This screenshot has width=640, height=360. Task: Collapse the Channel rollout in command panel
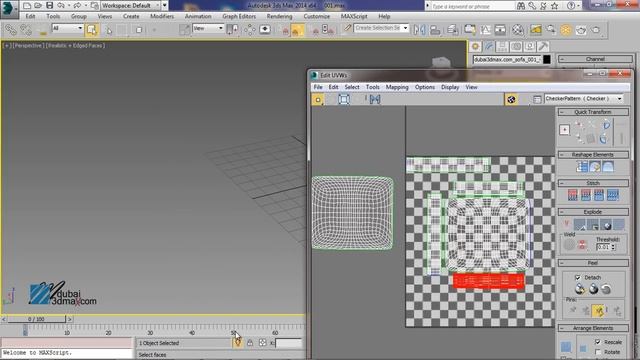tap(596, 59)
